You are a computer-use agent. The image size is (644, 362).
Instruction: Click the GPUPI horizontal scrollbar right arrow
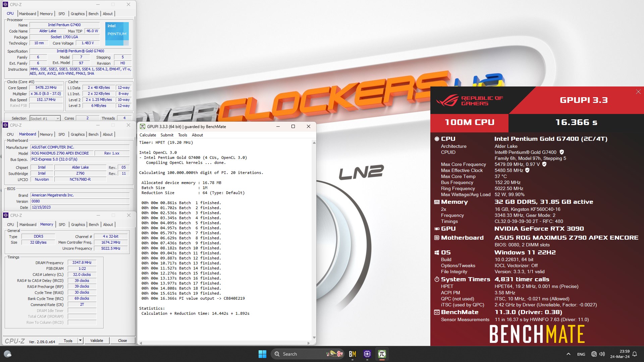[x=309, y=343]
